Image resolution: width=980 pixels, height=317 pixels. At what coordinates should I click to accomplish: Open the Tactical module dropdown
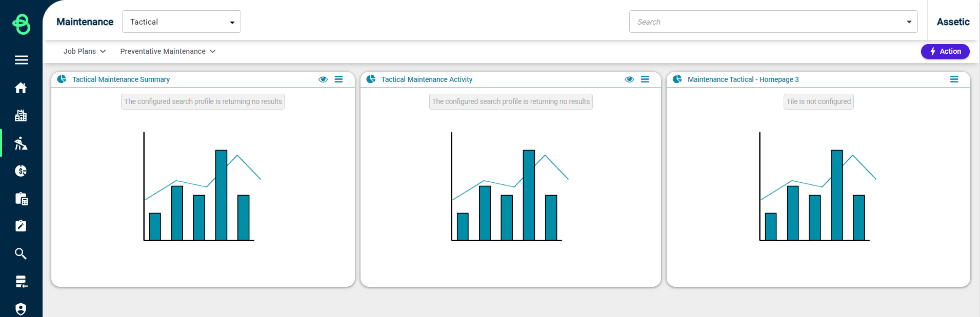coord(182,22)
